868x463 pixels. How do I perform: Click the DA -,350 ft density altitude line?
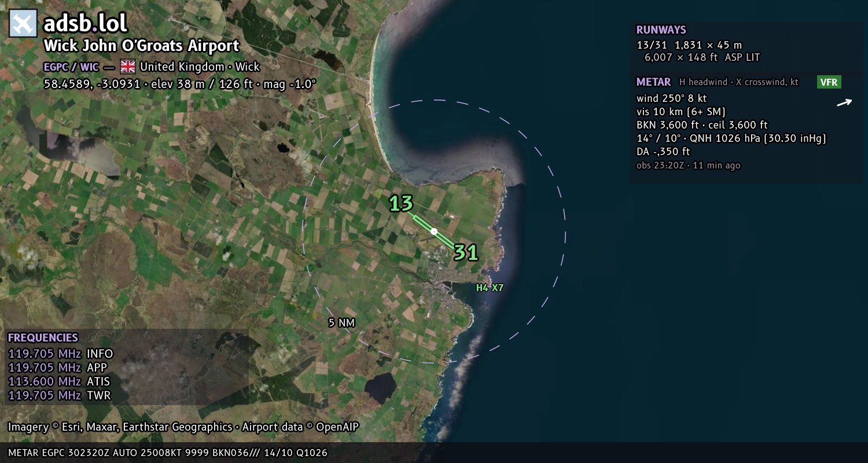click(x=663, y=152)
